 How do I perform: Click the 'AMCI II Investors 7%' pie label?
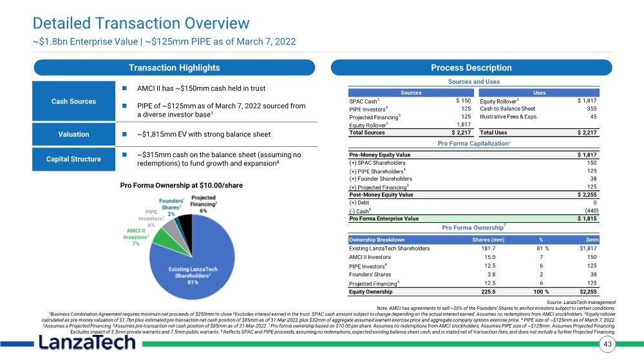tap(136, 237)
